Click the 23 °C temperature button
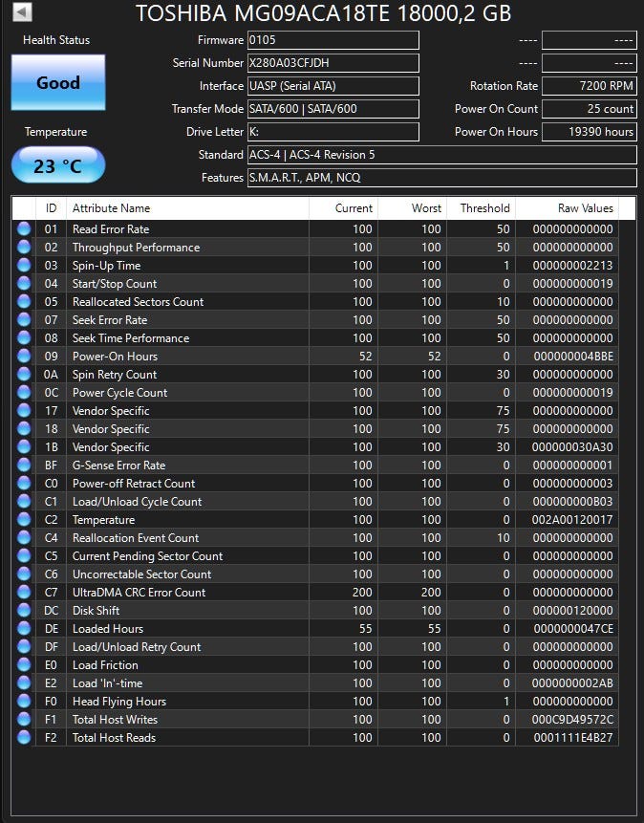This screenshot has width=644, height=823. pyautogui.click(x=58, y=164)
